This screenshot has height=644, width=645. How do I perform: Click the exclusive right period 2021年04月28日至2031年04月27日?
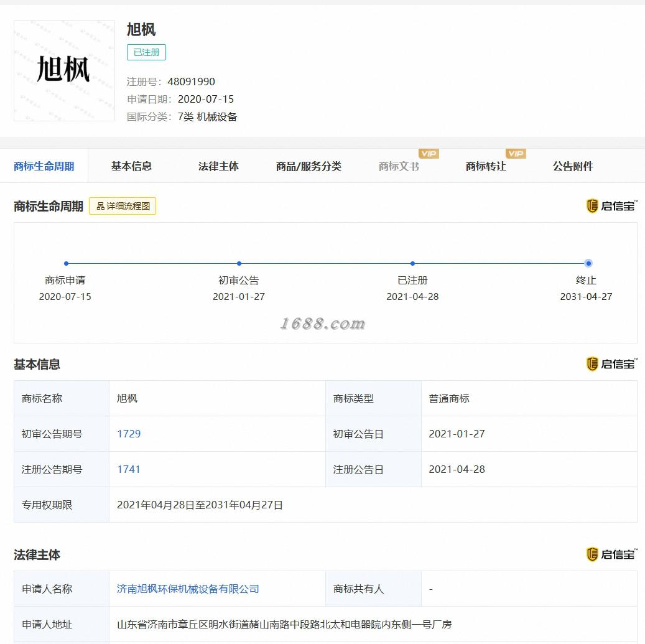200,505
